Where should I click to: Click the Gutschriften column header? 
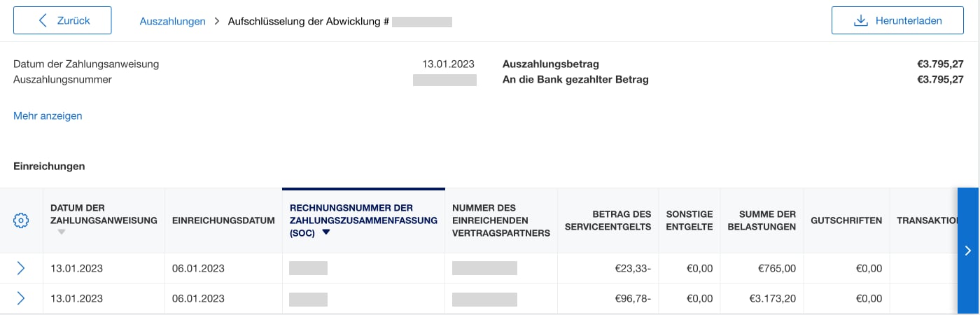846,220
